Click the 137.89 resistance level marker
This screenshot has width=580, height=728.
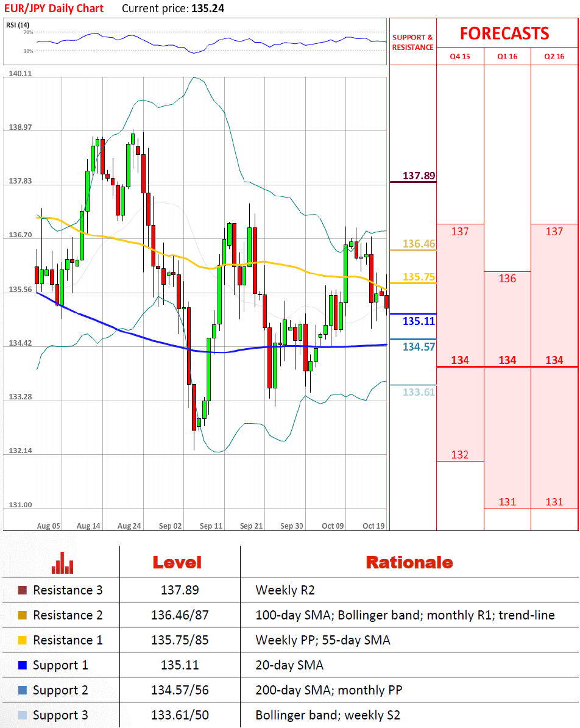tap(419, 176)
